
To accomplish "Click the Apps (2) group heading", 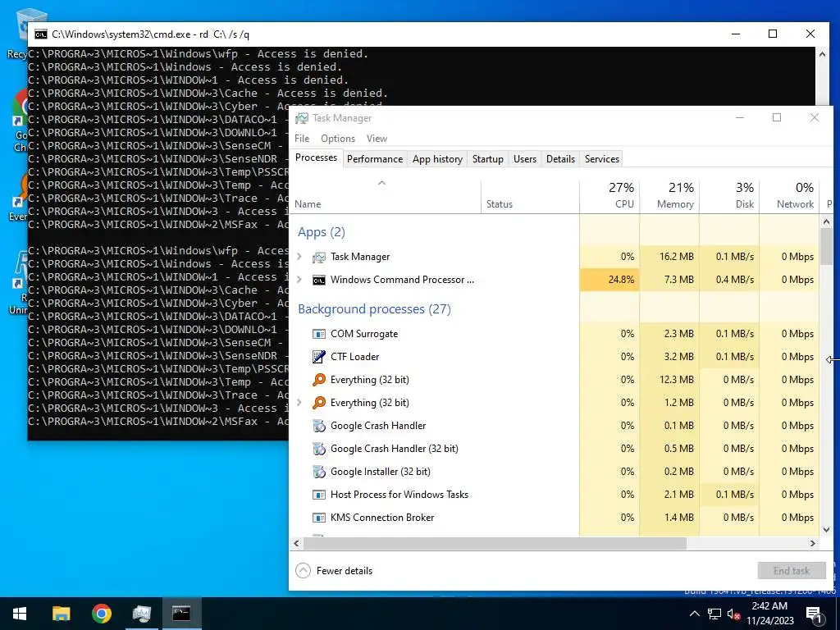I will click(322, 232).
